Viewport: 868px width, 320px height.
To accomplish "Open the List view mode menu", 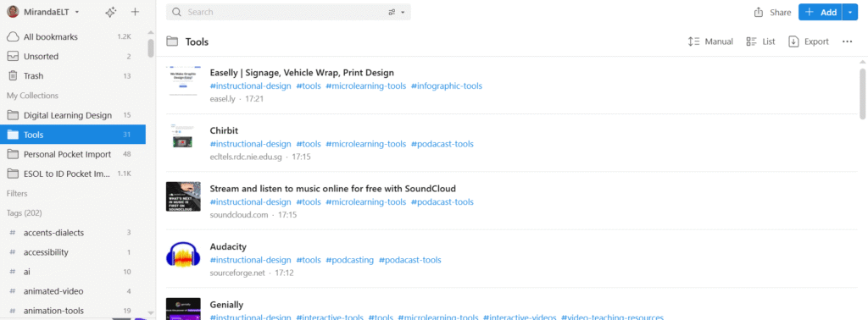I will tap(760, 41).
